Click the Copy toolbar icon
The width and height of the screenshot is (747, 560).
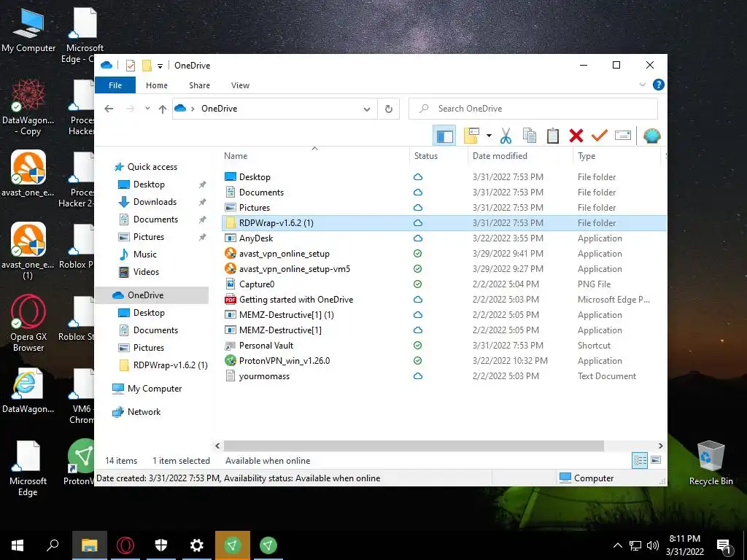click(530, 136)
